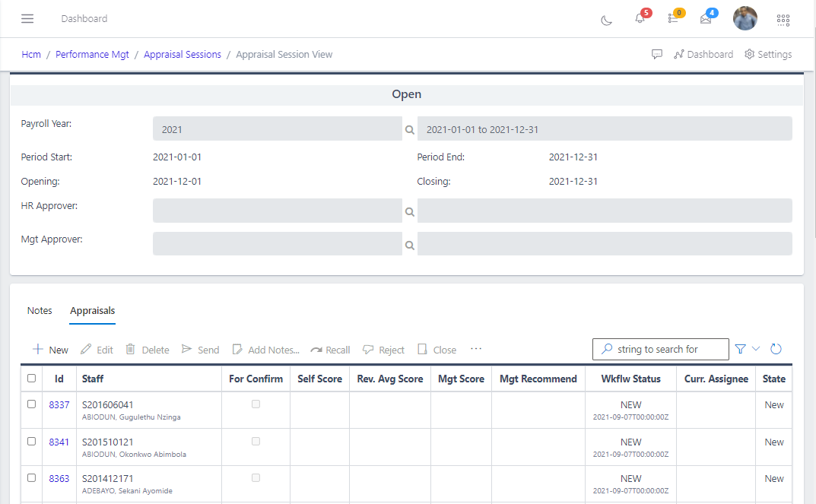Check the row checkbox for appraisal 8341
The width and height of the screenshot is (816, 504).
(31, 441)
